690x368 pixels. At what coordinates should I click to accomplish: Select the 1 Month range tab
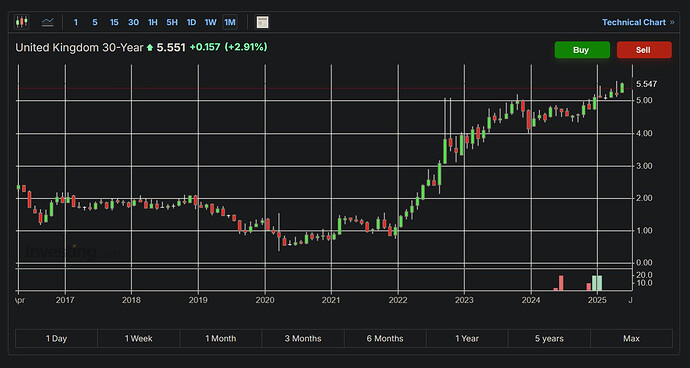pyautogui.click(x=220, y=339)
